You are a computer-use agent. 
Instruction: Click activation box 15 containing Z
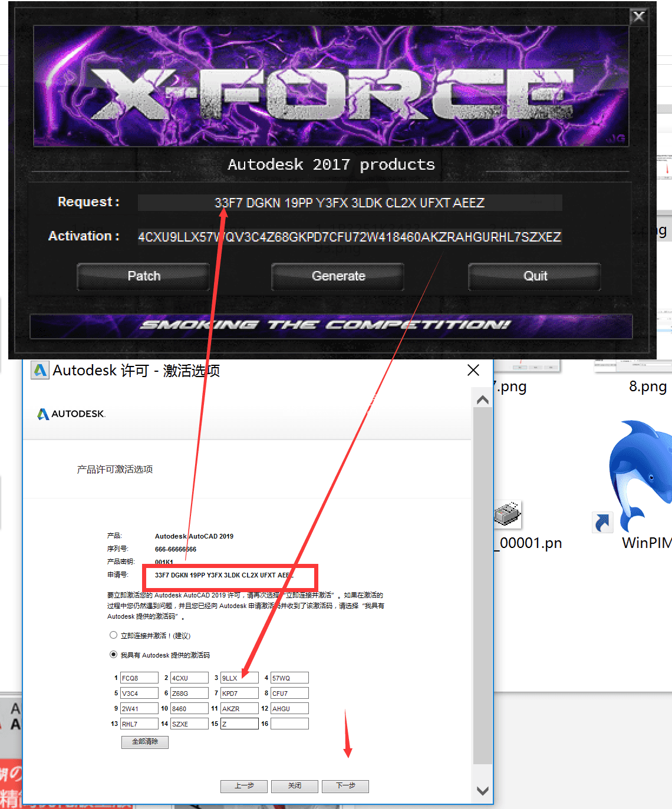point(239,724)
